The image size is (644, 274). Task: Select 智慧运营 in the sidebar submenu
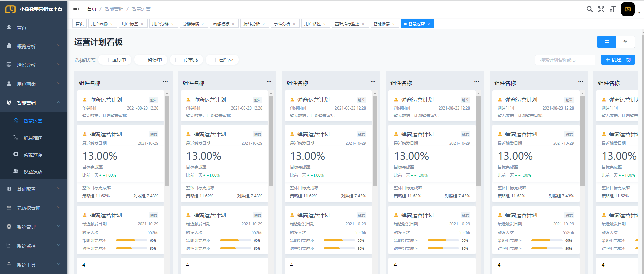coord(33,121)
